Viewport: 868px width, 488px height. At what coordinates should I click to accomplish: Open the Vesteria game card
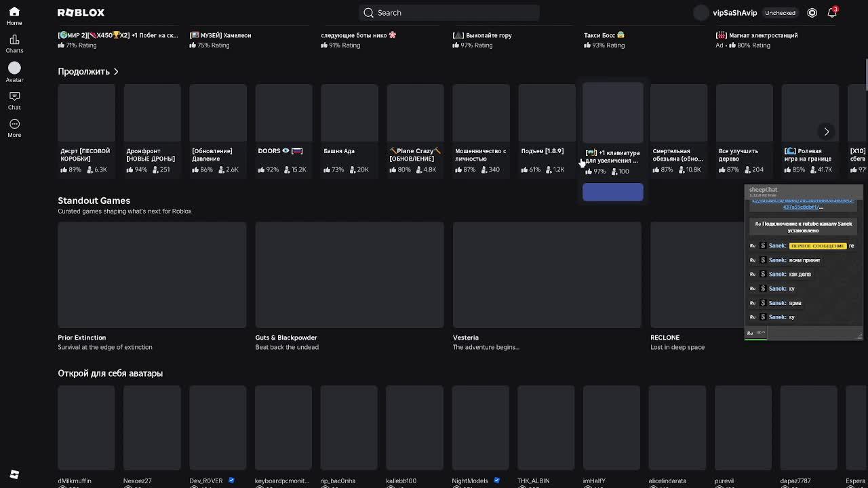547,286
